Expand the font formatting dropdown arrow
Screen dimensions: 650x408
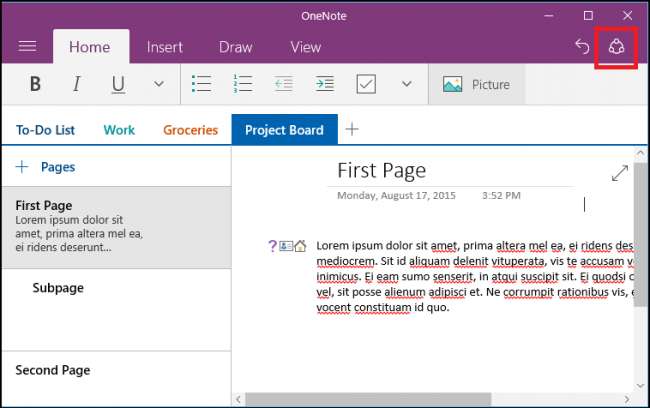tap(157, 85)
